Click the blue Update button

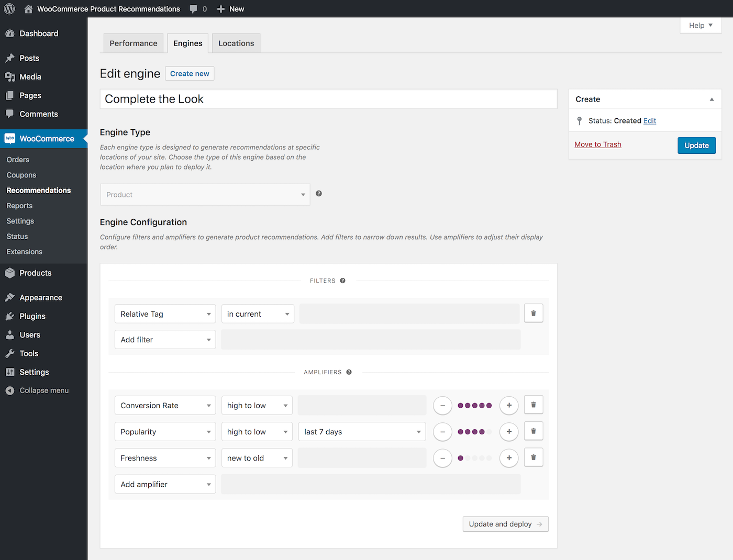[x=696, y=145]
